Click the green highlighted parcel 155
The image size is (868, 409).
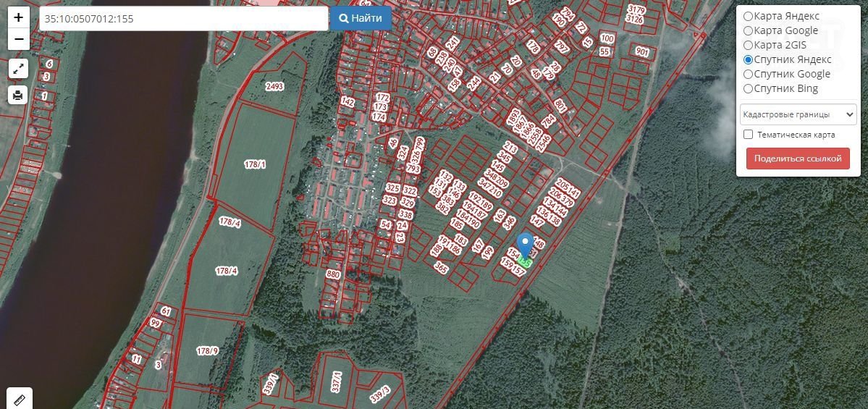point(526,263)
